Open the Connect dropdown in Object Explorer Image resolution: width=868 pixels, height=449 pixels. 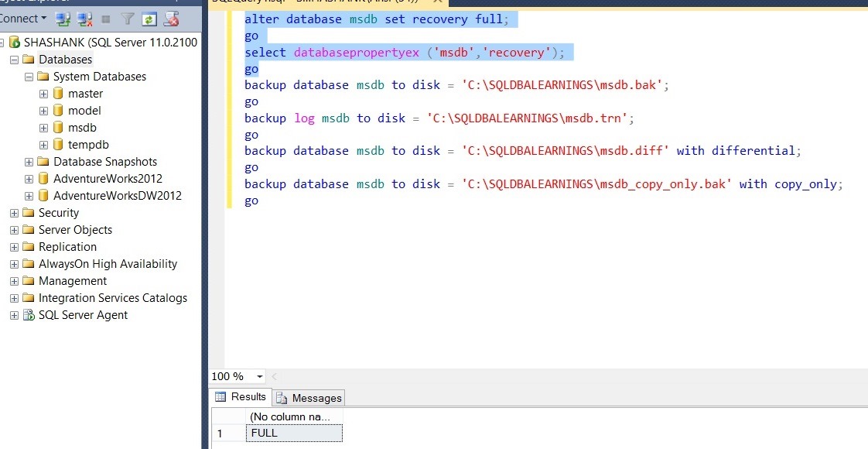(x=22, y=19)
